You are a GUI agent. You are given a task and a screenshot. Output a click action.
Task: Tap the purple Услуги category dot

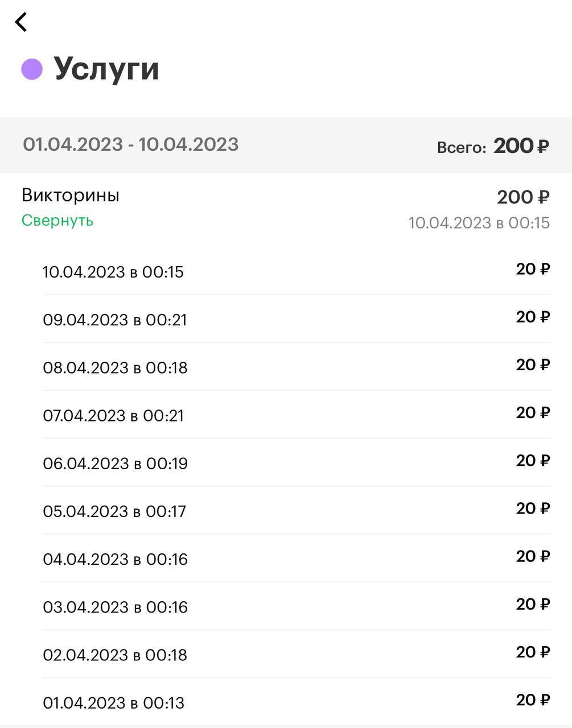pyautogui.click(x=32, y=69)
